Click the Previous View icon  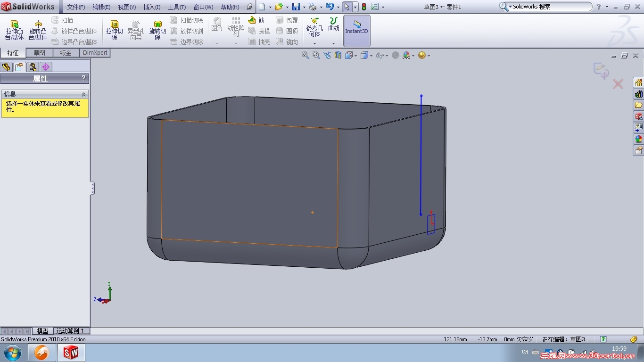point(327,55)
